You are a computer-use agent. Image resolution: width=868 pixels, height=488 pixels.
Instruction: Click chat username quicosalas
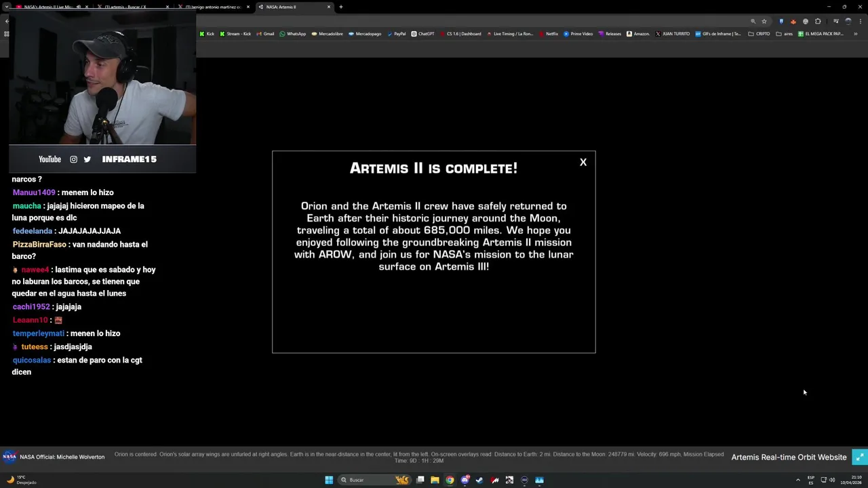[x=32, y=360]
